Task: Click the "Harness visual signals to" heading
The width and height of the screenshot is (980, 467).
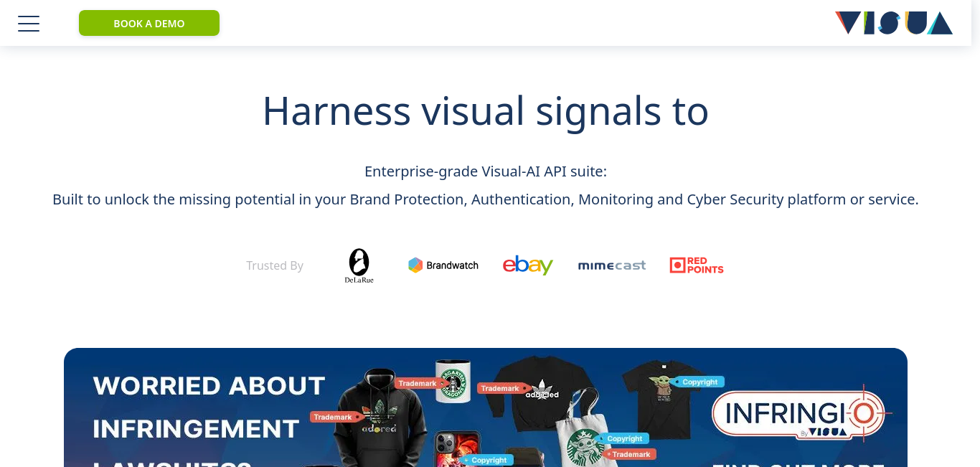Action: (486, 110)
